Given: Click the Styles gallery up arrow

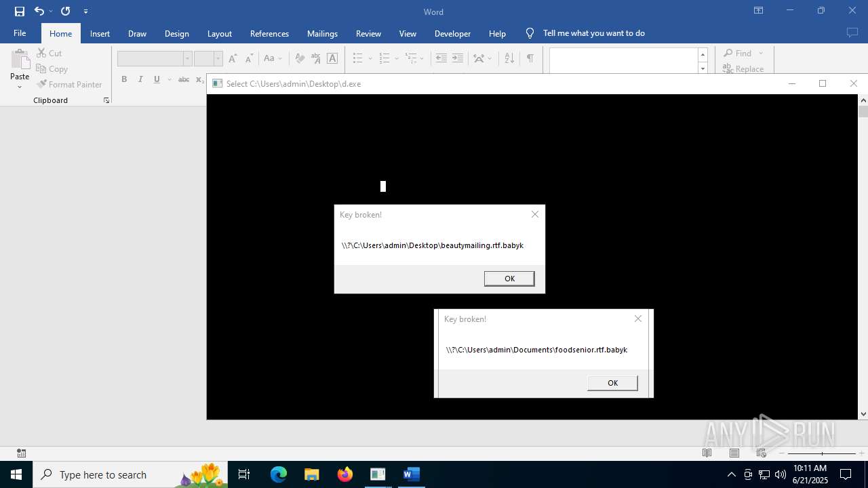Looking at the screenshot, I should 703,54.
